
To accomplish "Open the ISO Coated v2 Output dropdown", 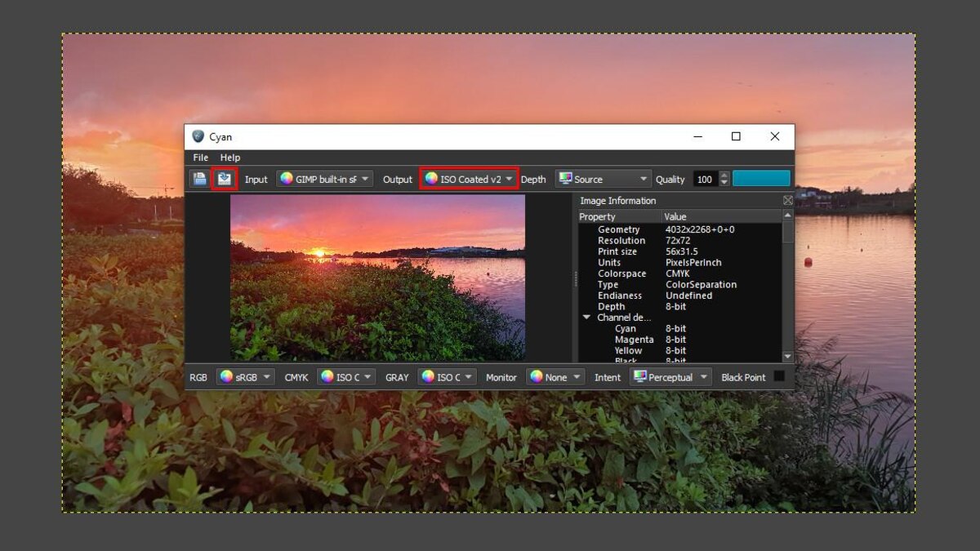I will [x=469, y=179].
